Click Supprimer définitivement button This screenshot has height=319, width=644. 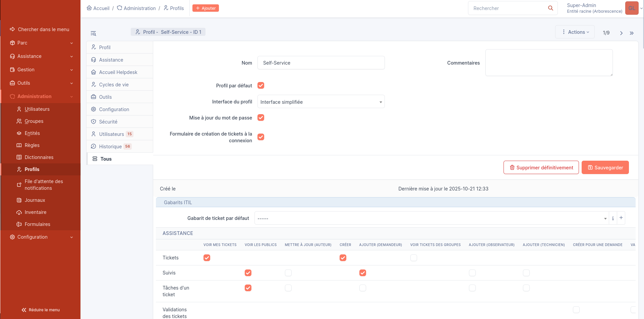click(x=541, y=168)
